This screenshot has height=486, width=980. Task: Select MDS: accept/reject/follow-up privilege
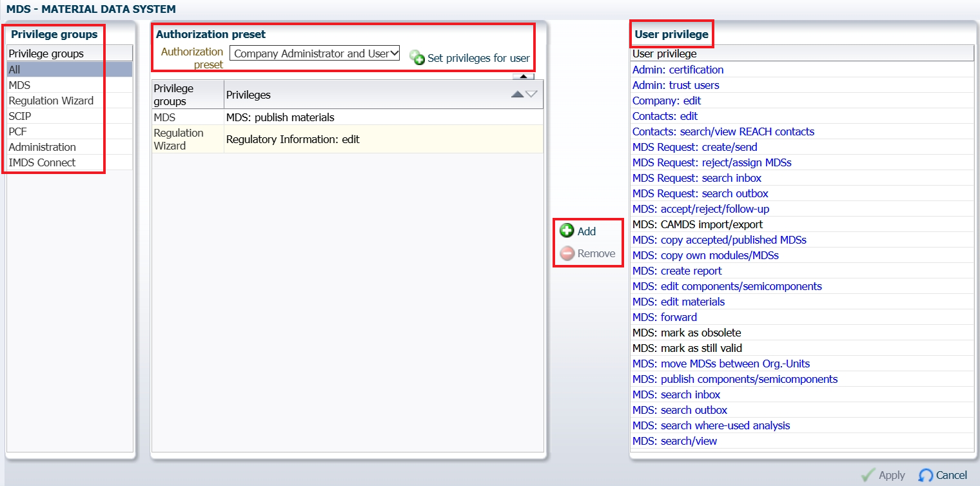point(802,209)
